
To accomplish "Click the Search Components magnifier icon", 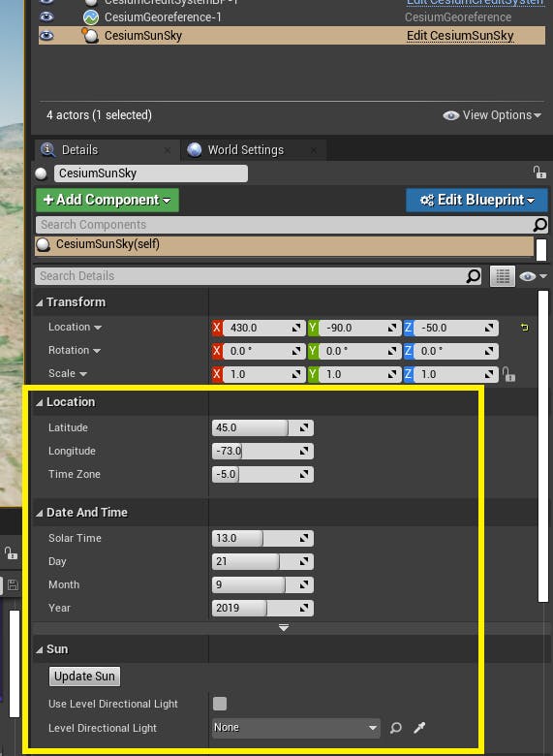I will coord(540,225).
